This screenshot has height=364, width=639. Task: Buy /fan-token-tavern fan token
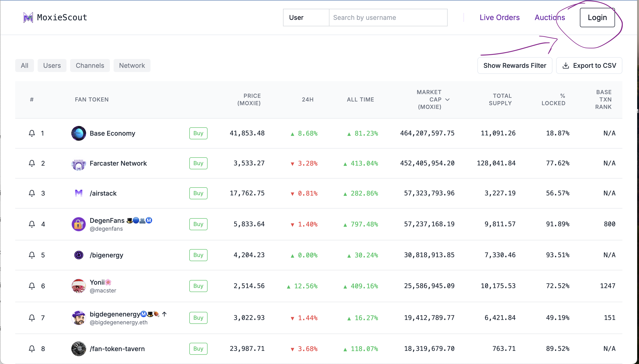(x=198, y=349)
